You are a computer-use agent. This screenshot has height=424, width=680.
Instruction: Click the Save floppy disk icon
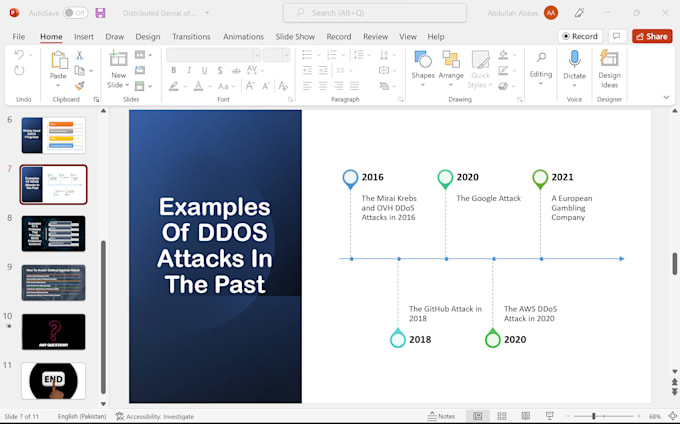point(100,13)
